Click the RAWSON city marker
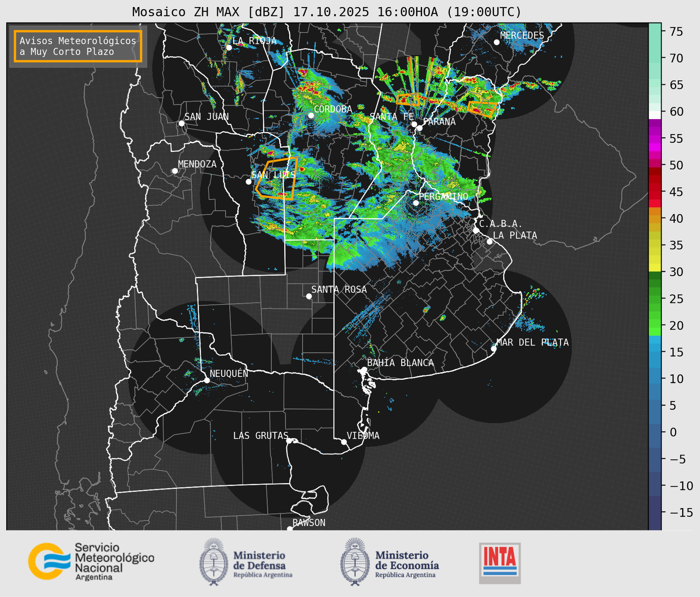The width and height of the screenshot is (700, 597). click(x=290, y=528)
